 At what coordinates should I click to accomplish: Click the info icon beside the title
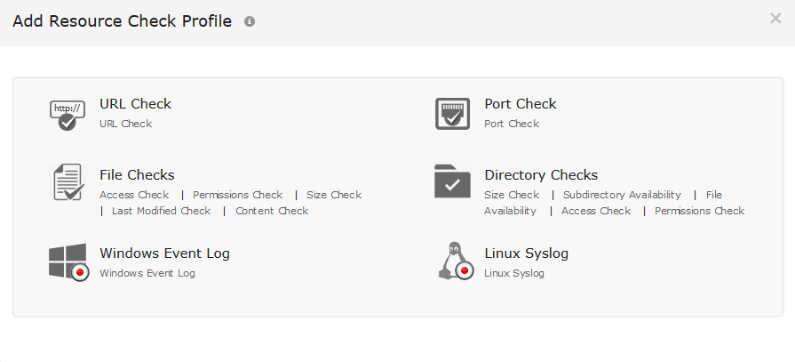pyautogui.click(x=249, y=22)
